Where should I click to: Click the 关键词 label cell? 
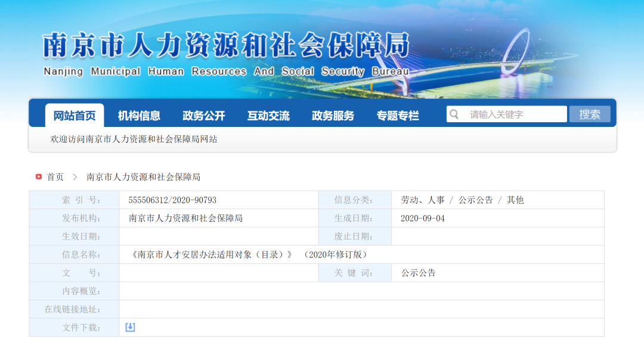(x=355, y=273)
